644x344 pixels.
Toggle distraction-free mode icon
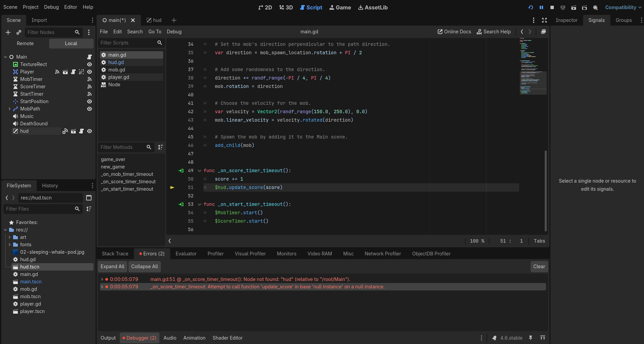pyautogui.click(x=544, y=20)
